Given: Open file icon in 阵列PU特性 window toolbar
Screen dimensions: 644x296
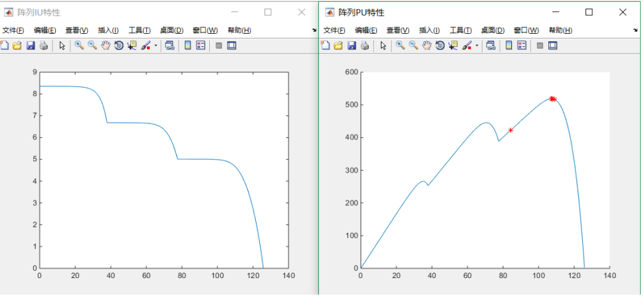Looking at the screenshot, I should (338, 46).
